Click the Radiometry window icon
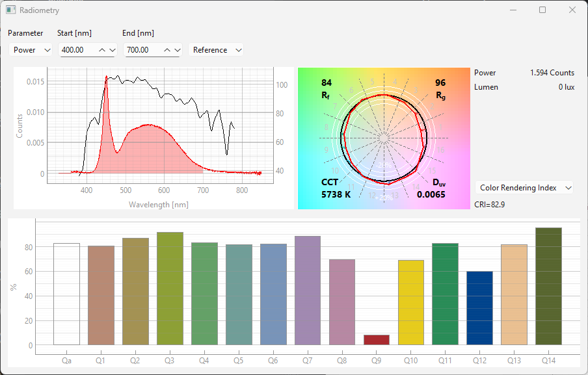This screenshot has width=588, height=375. coord(11,10)
